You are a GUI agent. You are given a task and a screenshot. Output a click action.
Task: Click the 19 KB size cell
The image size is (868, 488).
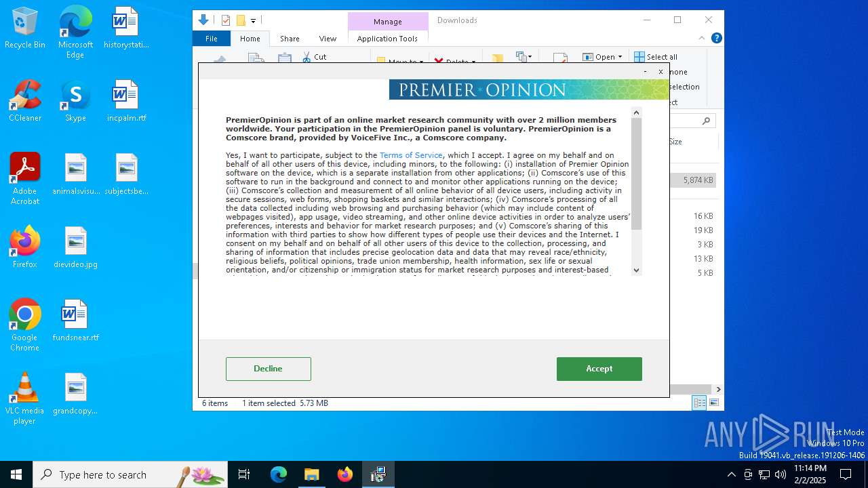coord(703,230)
